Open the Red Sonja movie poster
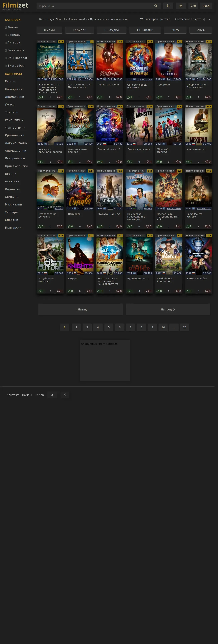The image size is (218, 644). click(x=110, y=60)
